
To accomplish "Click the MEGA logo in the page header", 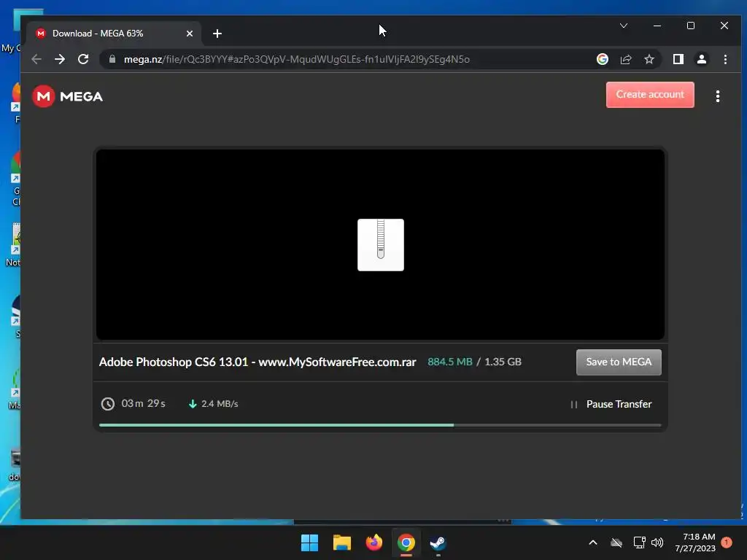I will 67,97.
